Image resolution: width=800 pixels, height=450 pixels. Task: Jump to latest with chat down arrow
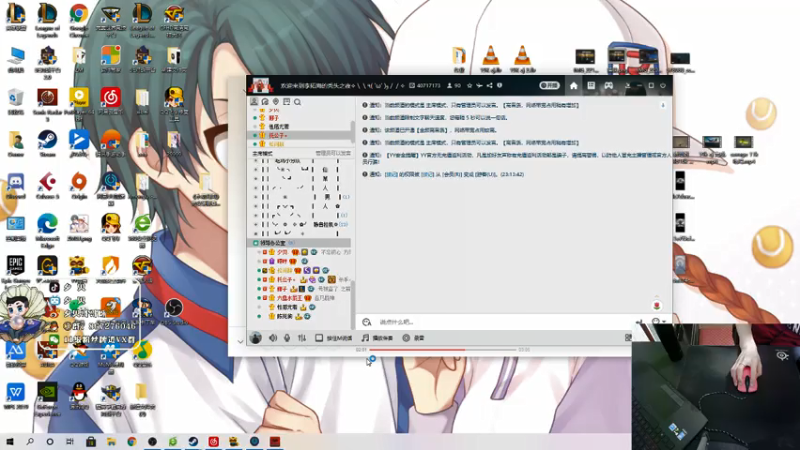click(x=663, y=105)
